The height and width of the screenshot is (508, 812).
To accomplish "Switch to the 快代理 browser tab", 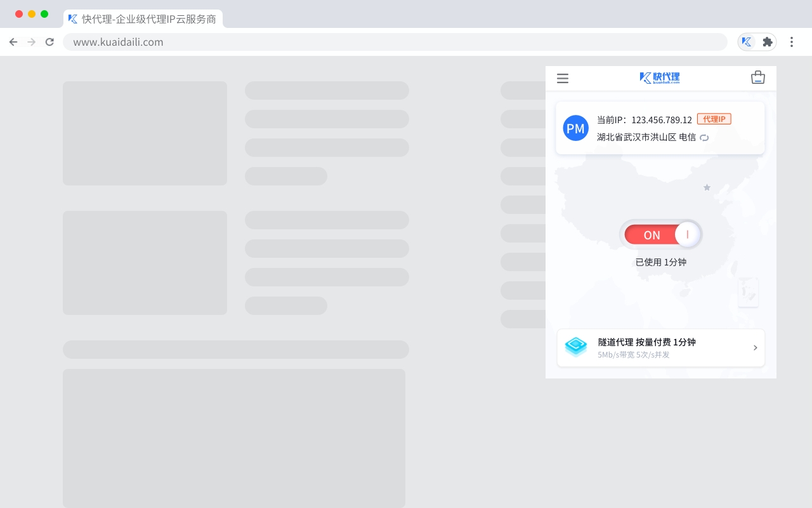I will 143,19.
